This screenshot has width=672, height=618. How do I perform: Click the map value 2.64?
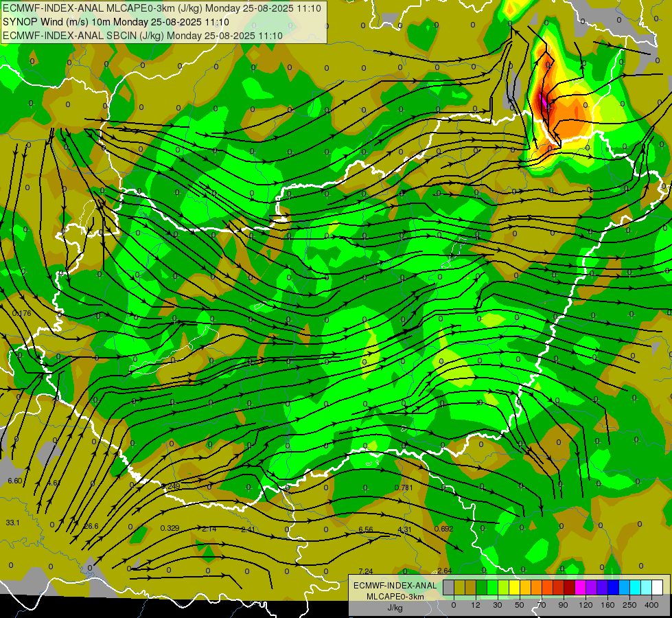point(444,571)
